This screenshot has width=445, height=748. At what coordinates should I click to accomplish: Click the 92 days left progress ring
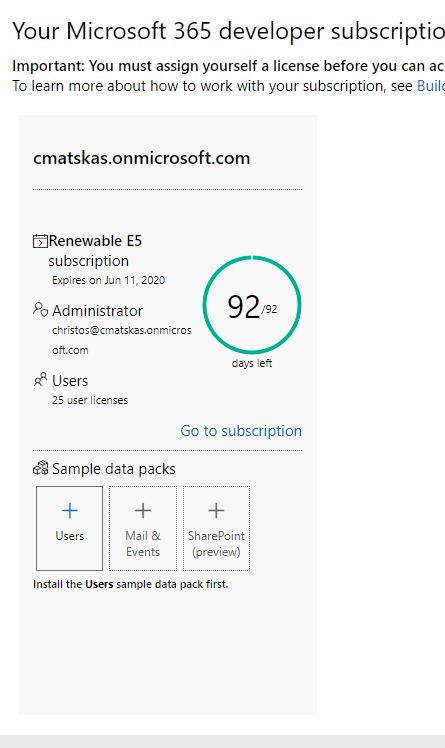pyautogui.click(x=252, y=305)
